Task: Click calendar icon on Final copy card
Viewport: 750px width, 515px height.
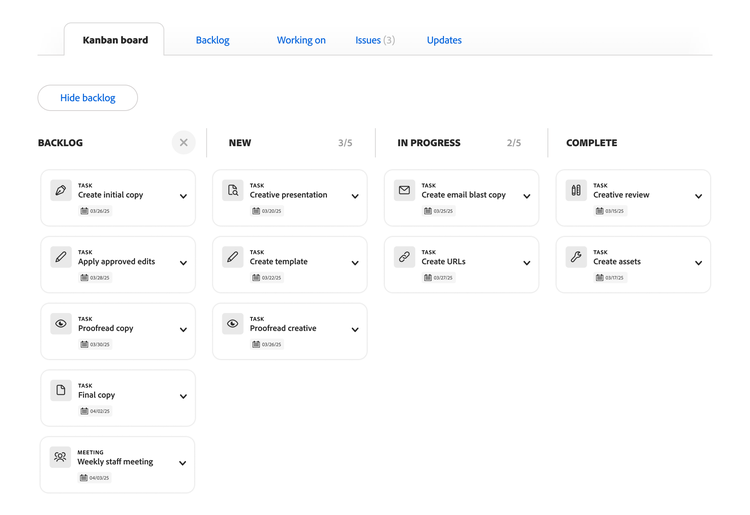Action: point(84,411)
